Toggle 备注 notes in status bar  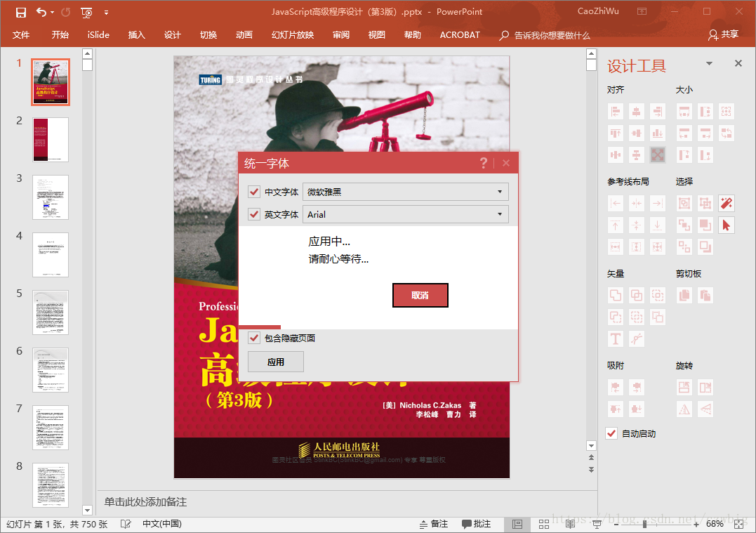[x=433, y=524]
